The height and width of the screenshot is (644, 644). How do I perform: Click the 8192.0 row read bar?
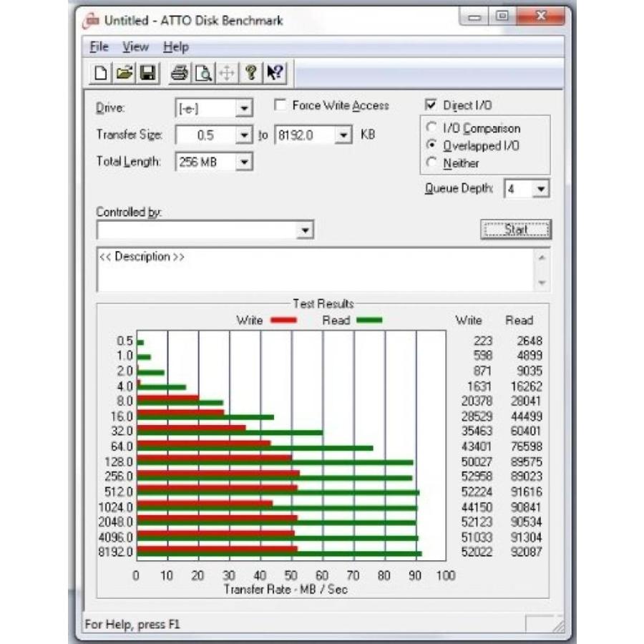(279, 554)
